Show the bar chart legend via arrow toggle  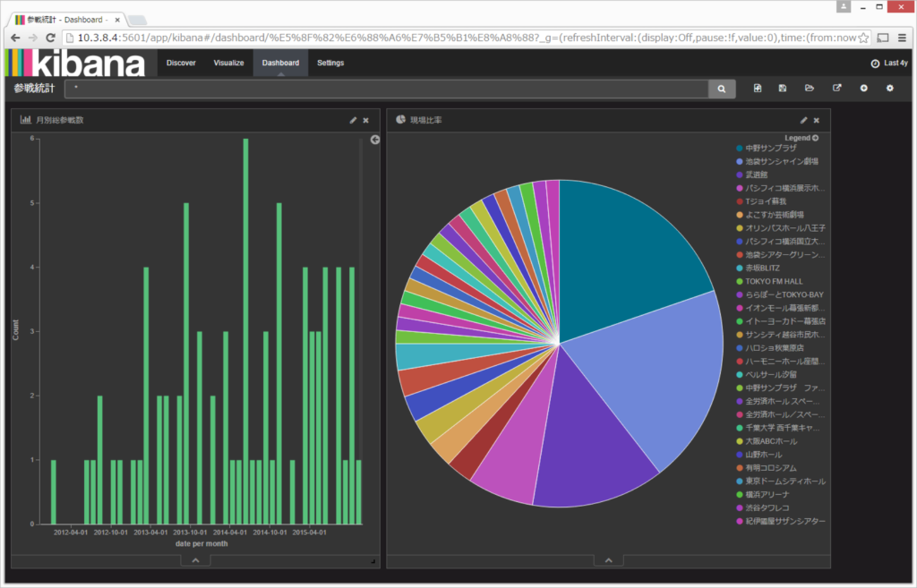375,140
